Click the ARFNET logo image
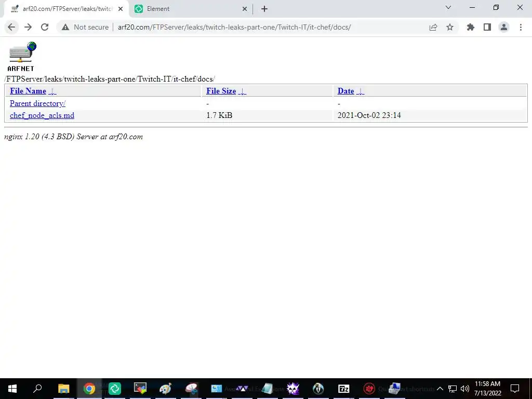The height and width of the screenshot is (399, 532). point(22,56)
